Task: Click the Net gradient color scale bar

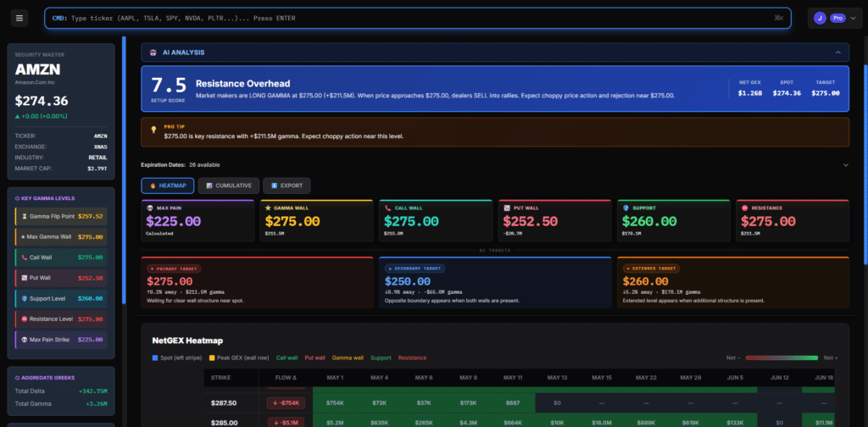Action: coord(782,358)
